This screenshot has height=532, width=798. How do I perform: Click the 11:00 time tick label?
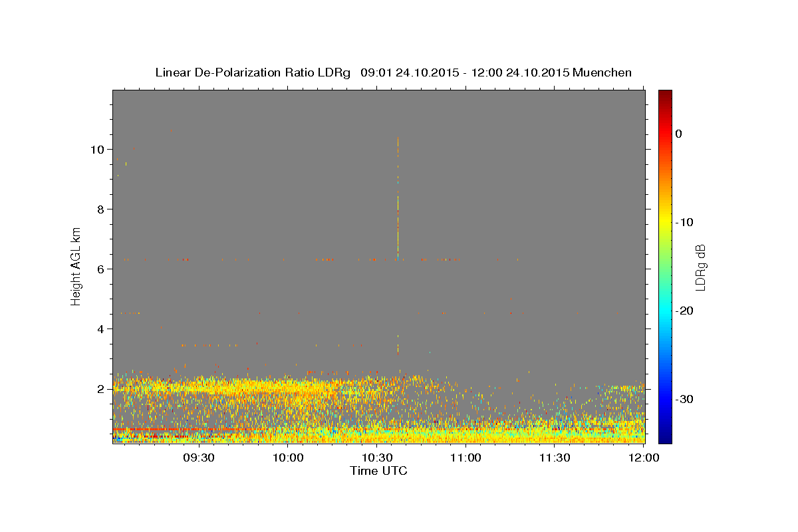465,458
